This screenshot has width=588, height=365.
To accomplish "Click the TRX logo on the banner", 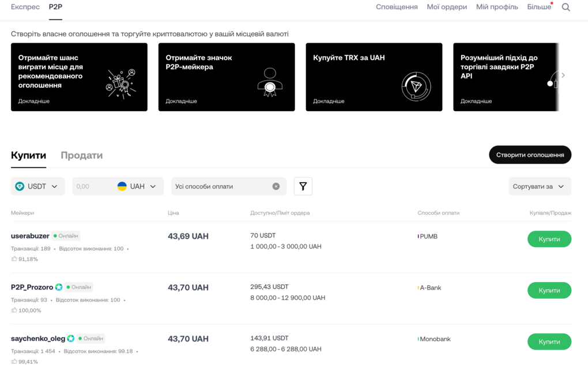I will coord(416,86).
